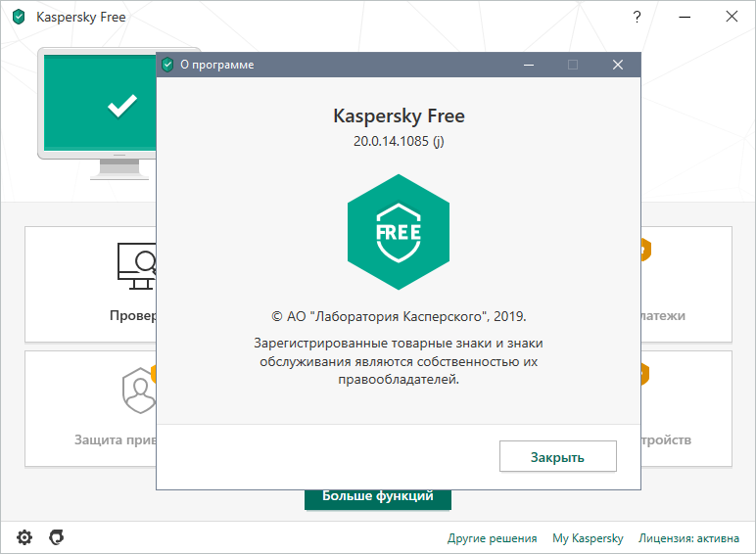
Task: Click the green FREE hexagon logo
Action: click(399, 232)
